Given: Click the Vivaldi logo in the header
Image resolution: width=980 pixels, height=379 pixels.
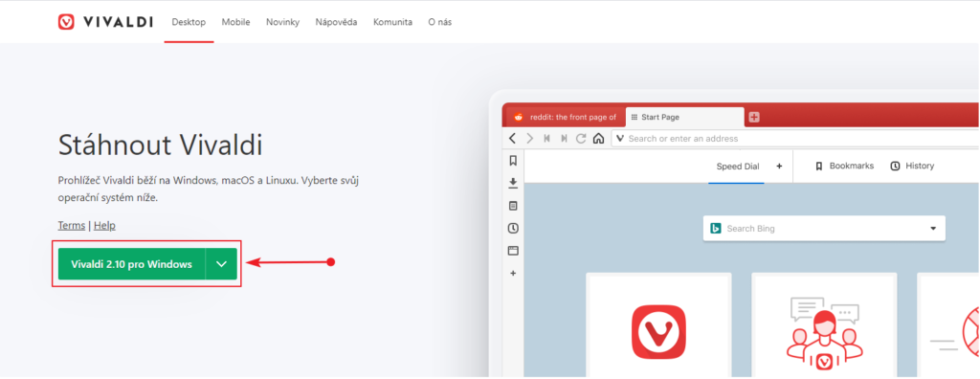Looking at the screenshot, I should pos(105,22).
